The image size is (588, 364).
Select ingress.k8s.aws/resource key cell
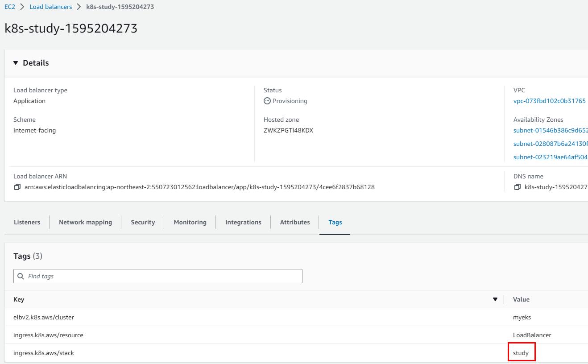tap(48, 335)
